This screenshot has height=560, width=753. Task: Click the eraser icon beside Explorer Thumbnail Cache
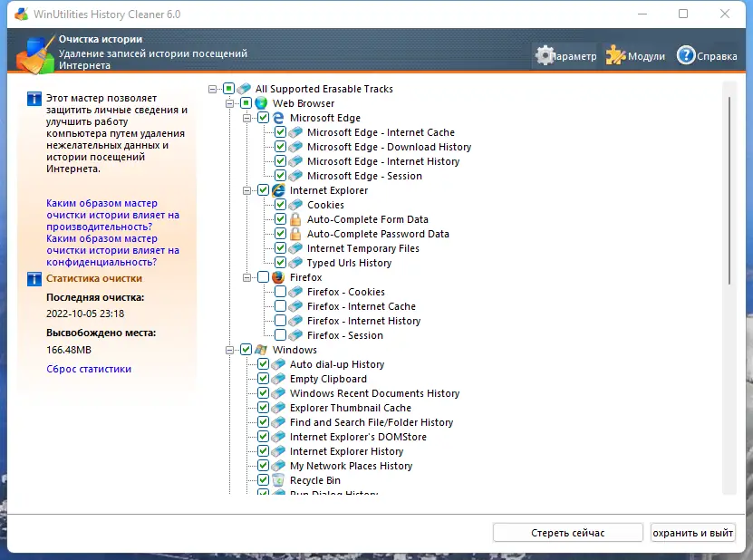278,408
